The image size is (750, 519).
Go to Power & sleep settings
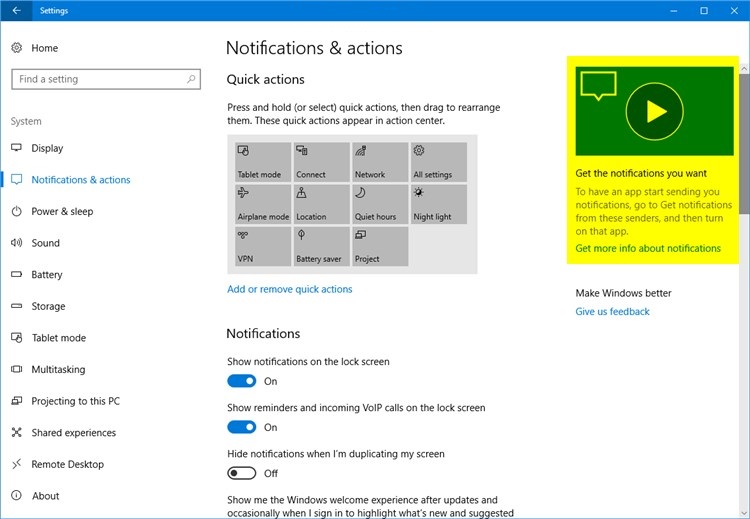(62, 211)
